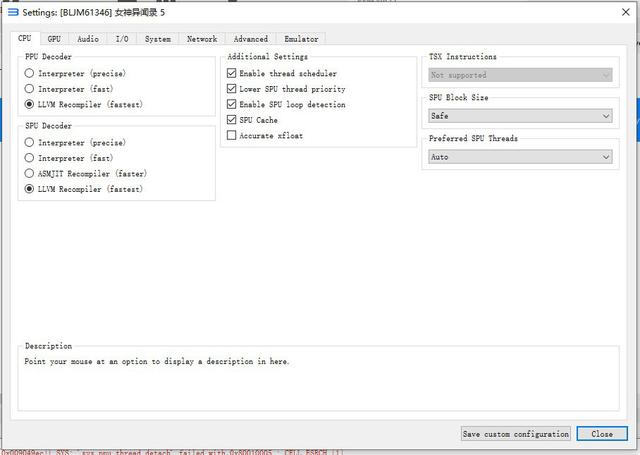Image resolution: width=640 pixels, height=455 pixels.
Task: Choose PPU Interpreter (fast) option
Action: coord(30,89)
